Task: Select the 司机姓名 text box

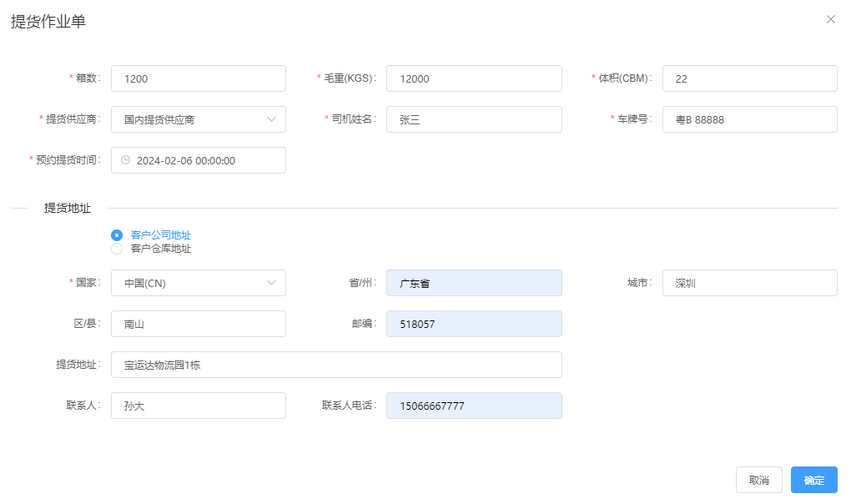Action: (x=474, y=119)
